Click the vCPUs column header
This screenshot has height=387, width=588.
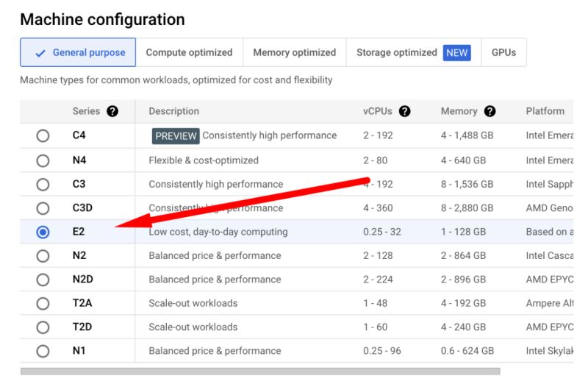click(378, 111)
